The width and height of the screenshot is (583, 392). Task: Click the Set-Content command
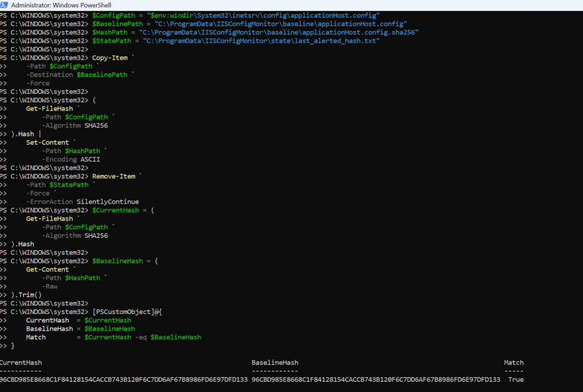[x=47, y=142]
